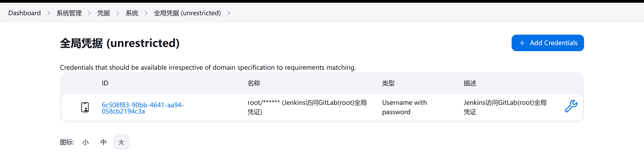Click the plus icon in Add Credentials

click(522, 43)
